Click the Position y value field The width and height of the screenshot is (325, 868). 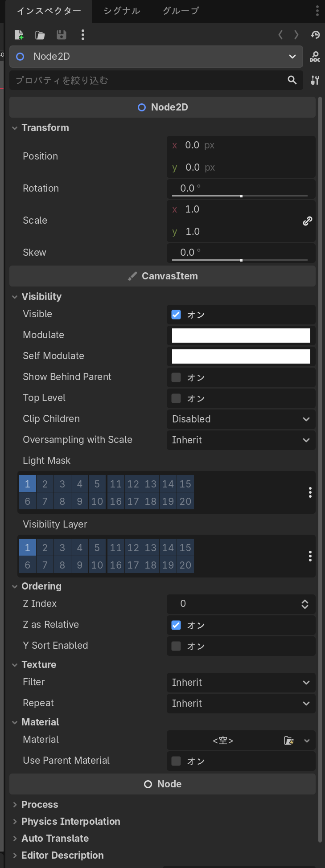click(x=241, y=168)
